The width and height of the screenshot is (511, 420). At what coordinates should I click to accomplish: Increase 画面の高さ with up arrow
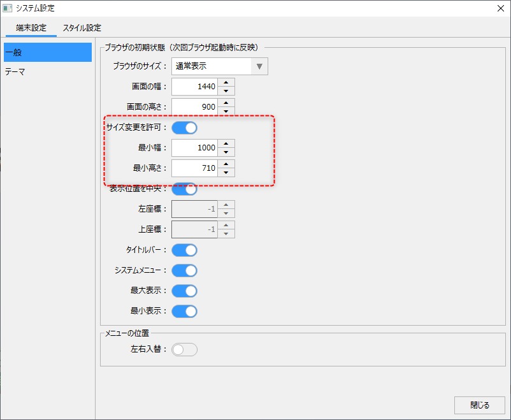(226, 102)
